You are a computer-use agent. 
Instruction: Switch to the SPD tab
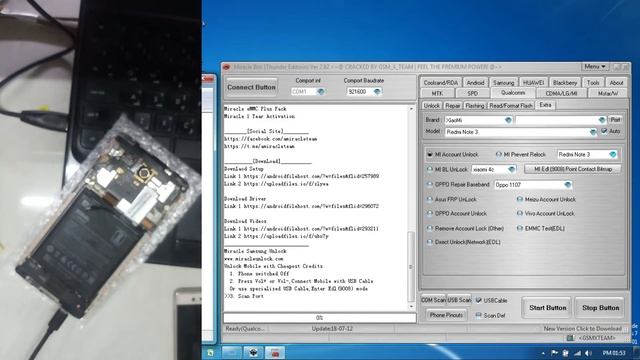473,93
